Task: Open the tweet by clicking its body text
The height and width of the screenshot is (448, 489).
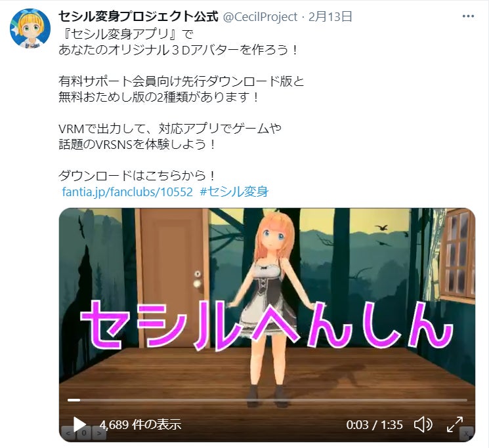Action: tap(181, 105)
